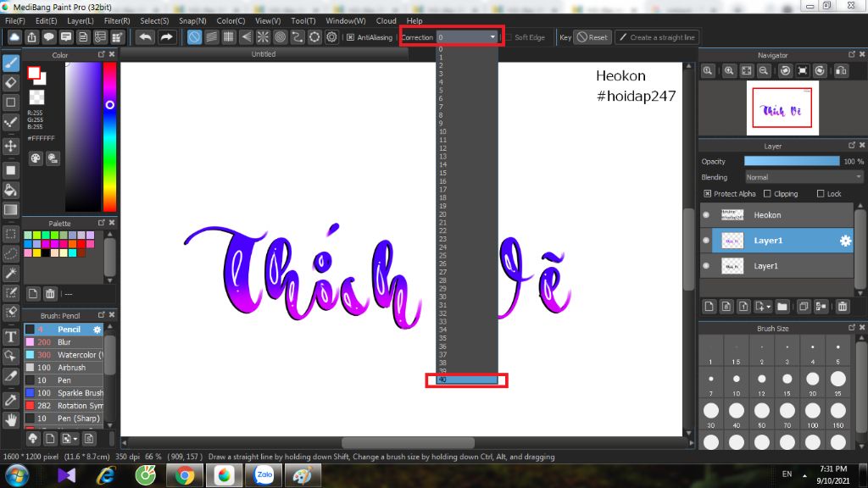This screenshot has width=868, height=488.
Task: Add a layer folder
Action: pyautogui.click(x=782, y=307)
